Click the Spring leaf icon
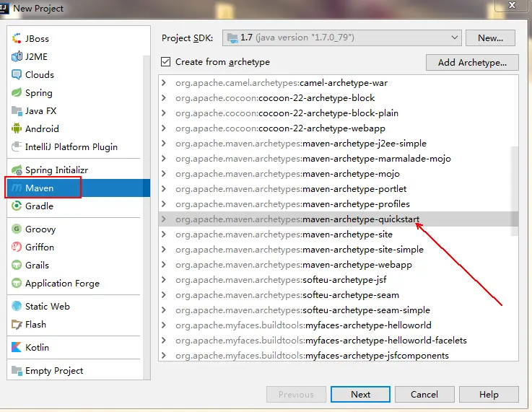532x412 pixels. coord(17,92)
